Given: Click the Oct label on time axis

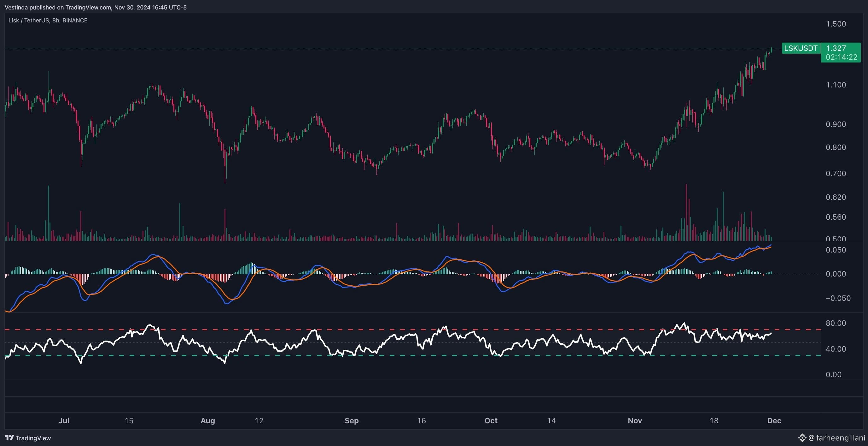Looking at the screenshot, I should [491, 421].
